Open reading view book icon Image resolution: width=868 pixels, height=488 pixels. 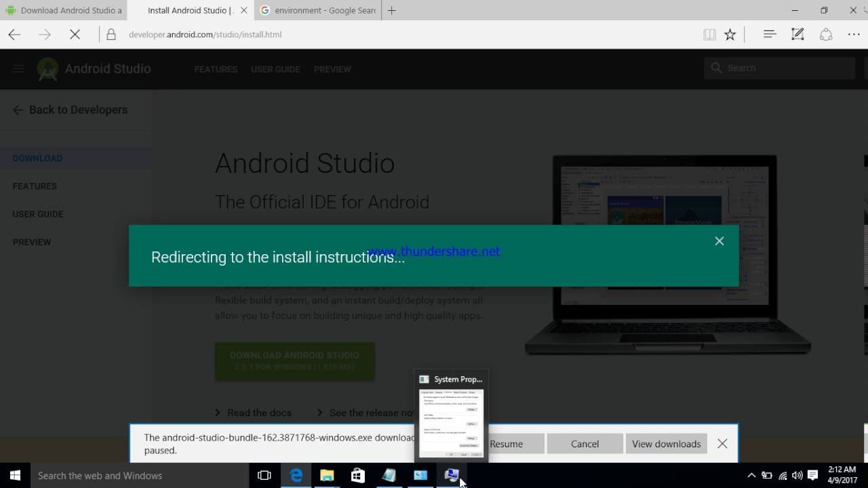[709, 35]
